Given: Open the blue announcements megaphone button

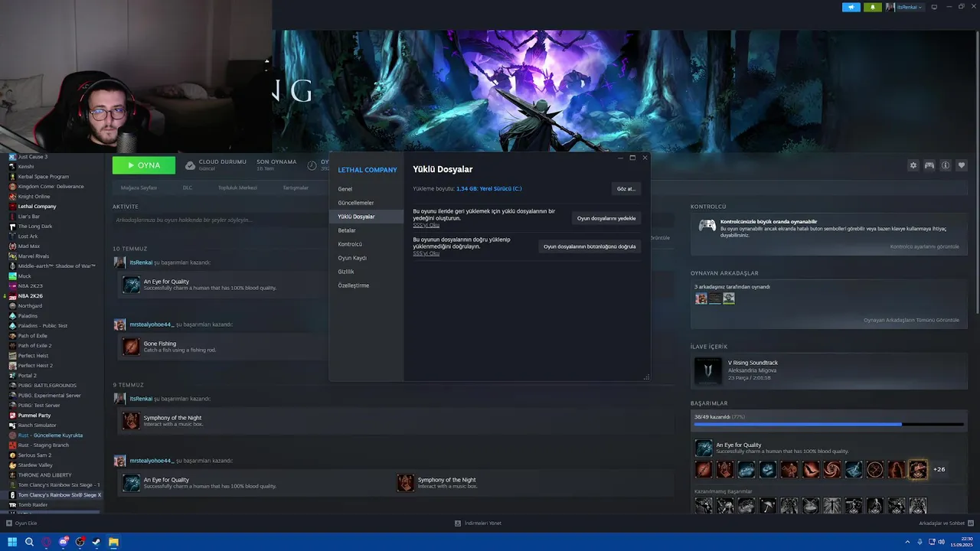Looking at the screenshot, I should (x=851, y=7).
